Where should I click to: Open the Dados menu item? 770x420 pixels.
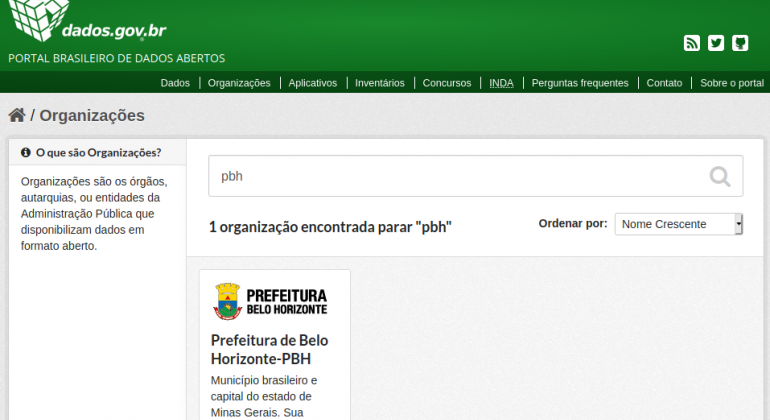coord(175,83)
